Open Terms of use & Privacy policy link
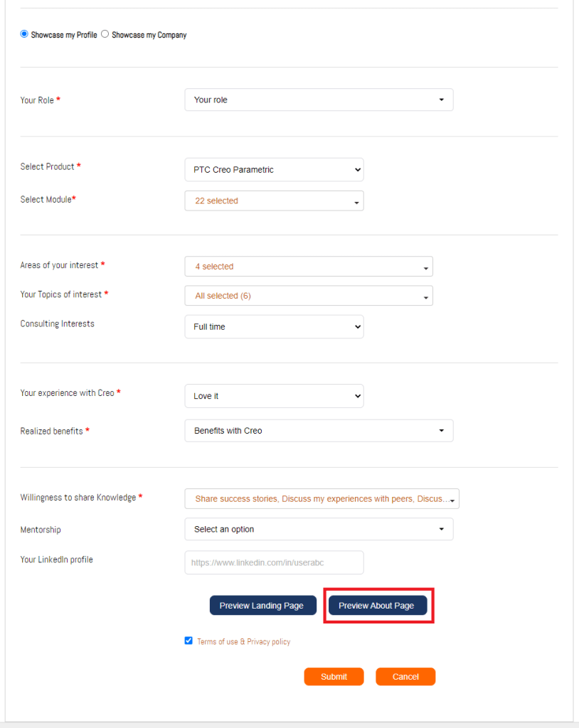The width and height of the screenshot is (579, 728). pyautogui.click(x=243, y=642)
